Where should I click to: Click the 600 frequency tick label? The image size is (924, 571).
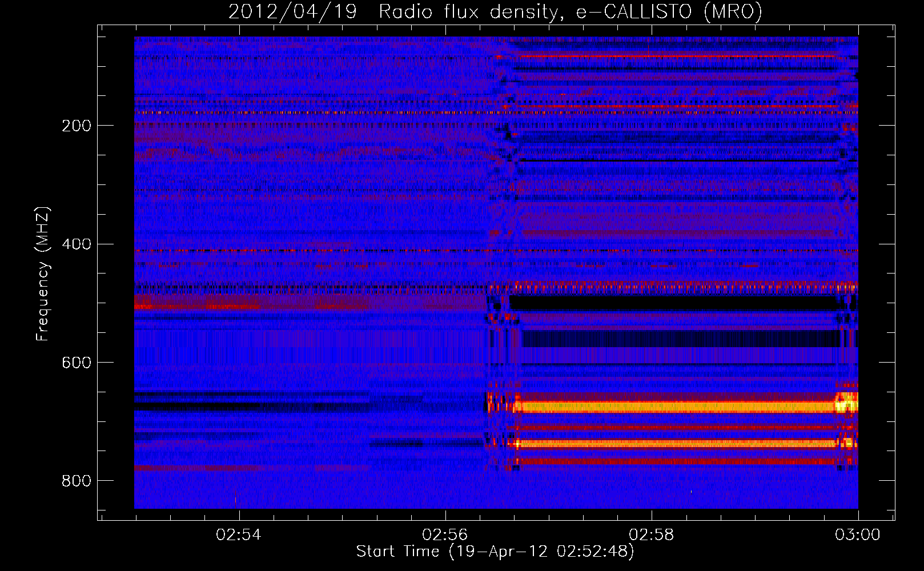point(77,363)
